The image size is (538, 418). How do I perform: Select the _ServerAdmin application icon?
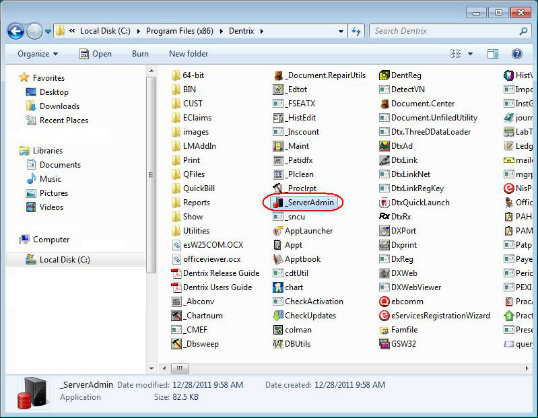click(x=278, y=202)
